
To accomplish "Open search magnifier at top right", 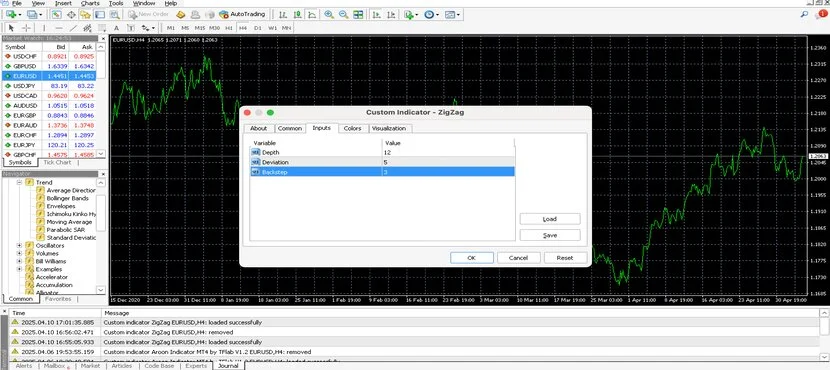I will (805, 14).
